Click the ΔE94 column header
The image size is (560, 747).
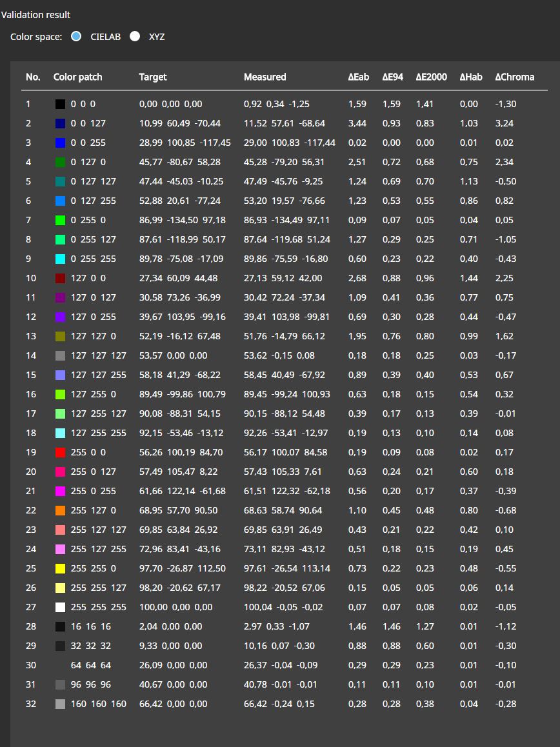pyautogui.click(x=393, y=77)
